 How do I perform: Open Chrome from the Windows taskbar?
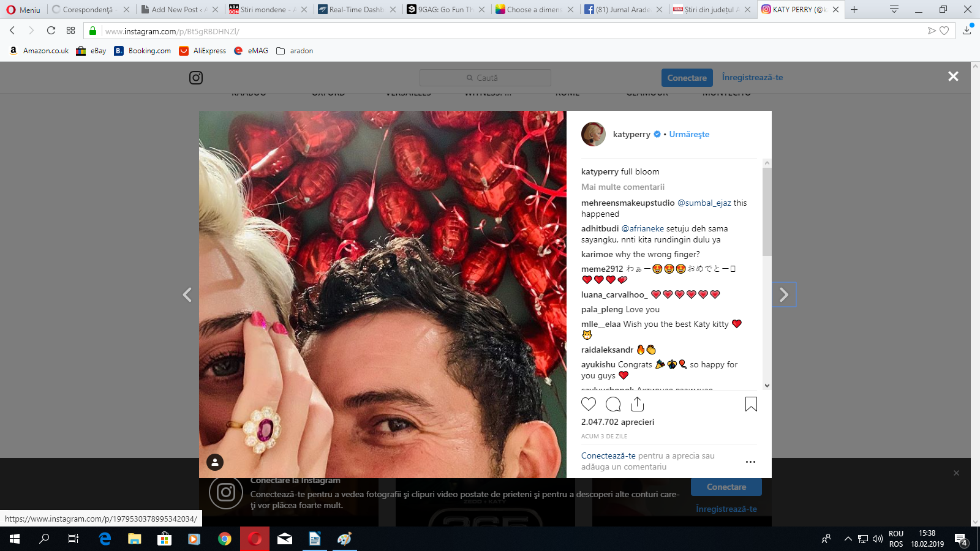(x=225, y=539)
